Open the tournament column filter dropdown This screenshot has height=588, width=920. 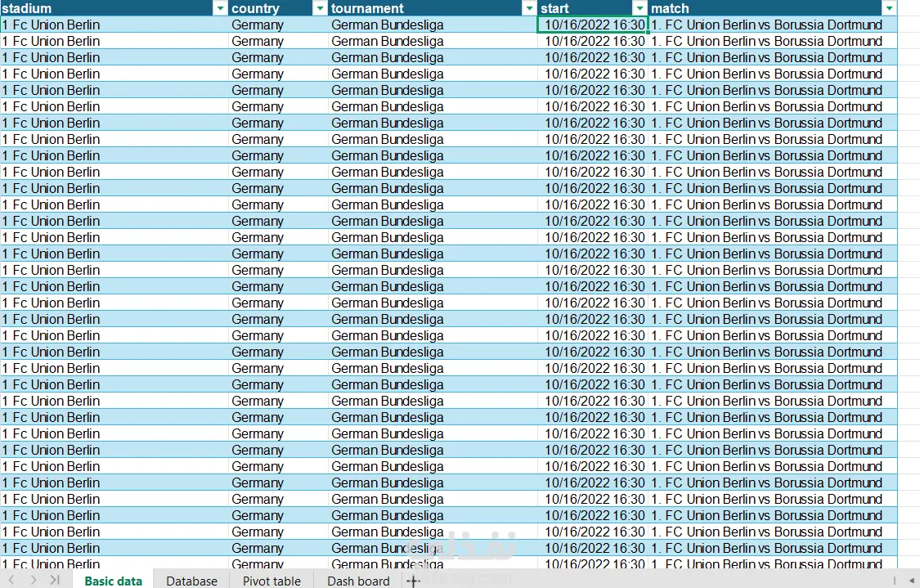point(529,8)
